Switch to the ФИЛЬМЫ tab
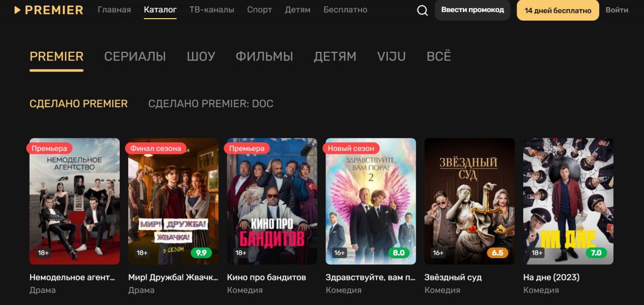 (264, 57)
